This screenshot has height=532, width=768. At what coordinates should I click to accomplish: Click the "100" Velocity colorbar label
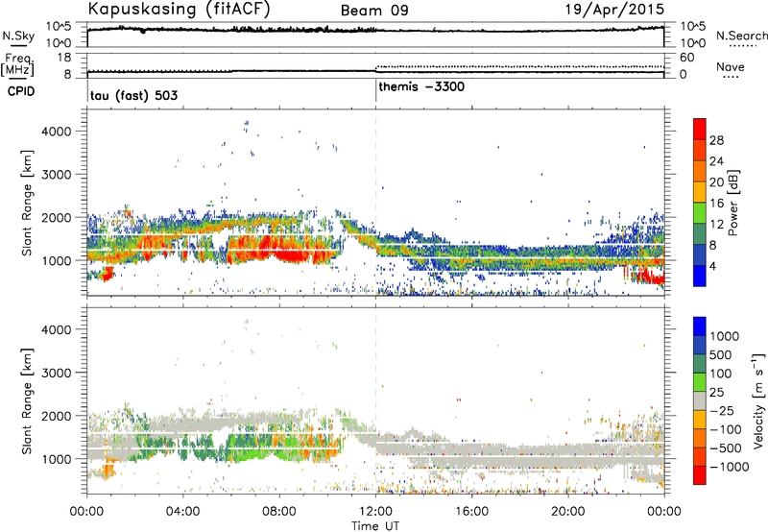tap(721, 374)
